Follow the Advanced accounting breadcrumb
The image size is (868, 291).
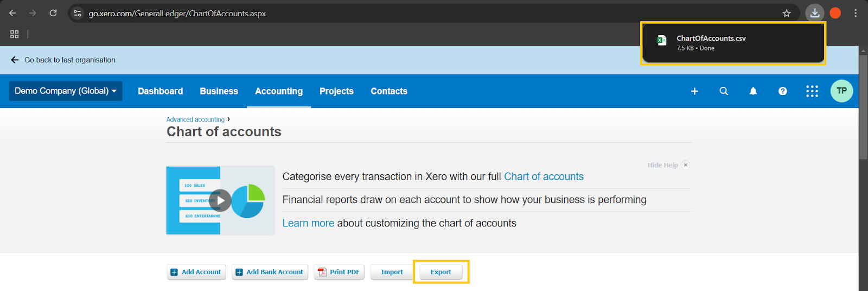(x=195, y=119)
